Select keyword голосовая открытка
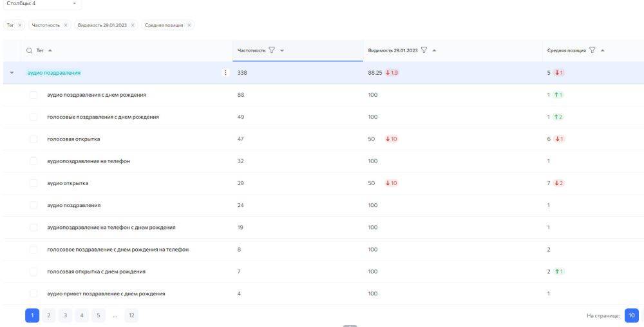 click(73, 139)
